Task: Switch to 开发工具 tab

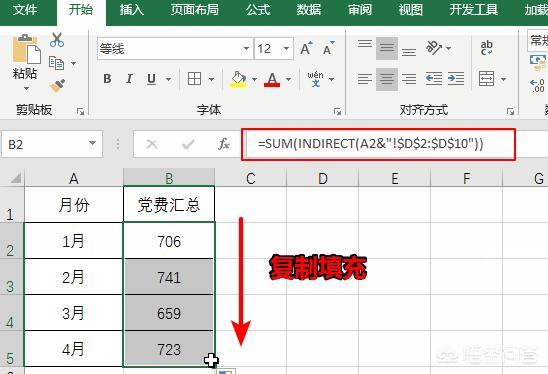Action: pyautogui.click(x=474, y=10)
